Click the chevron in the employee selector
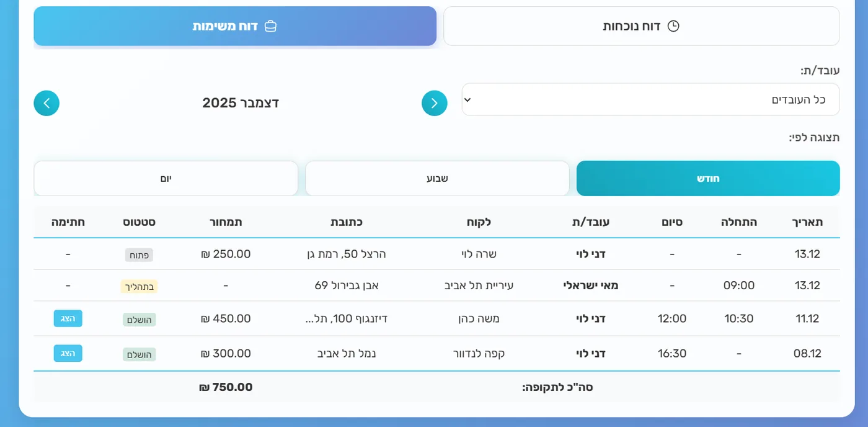This screenshot has height=427, width=868. (469, 99)
